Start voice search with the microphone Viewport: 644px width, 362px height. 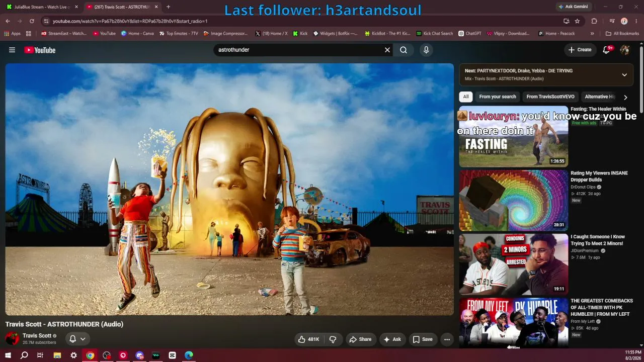pos(426,50)
